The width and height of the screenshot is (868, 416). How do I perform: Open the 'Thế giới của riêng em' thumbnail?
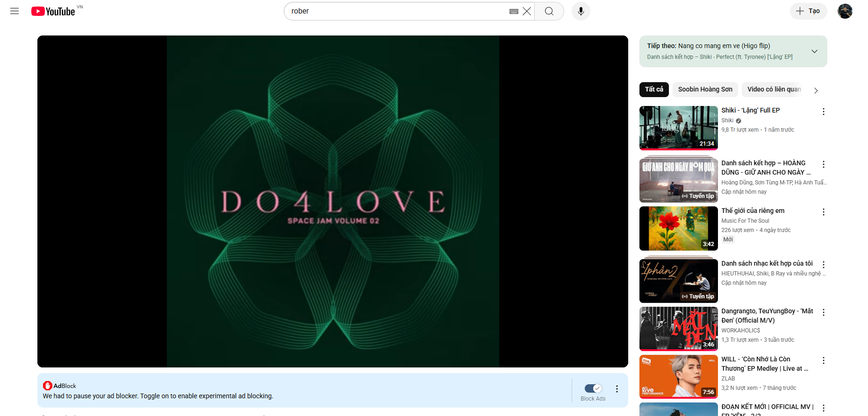[x=679, y=228]
